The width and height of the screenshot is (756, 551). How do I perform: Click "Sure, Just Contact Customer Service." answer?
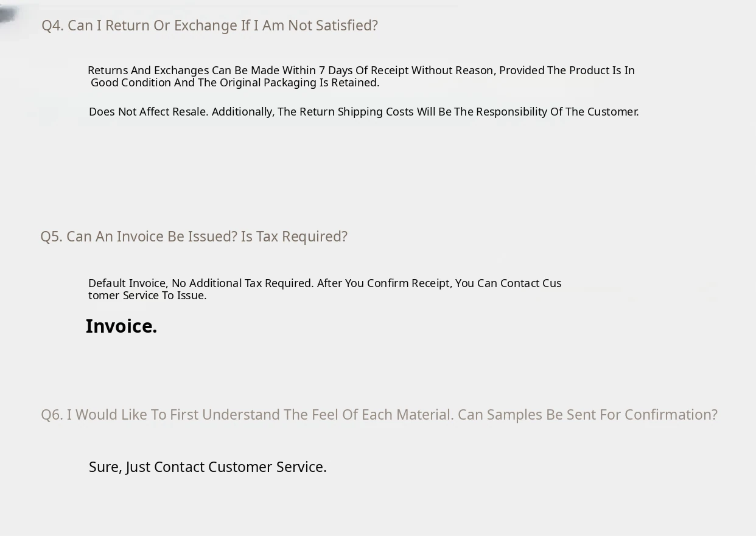[208, 467]
